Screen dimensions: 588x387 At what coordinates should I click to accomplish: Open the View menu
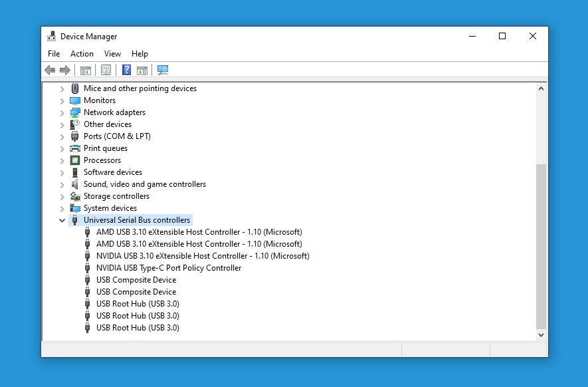112,54
